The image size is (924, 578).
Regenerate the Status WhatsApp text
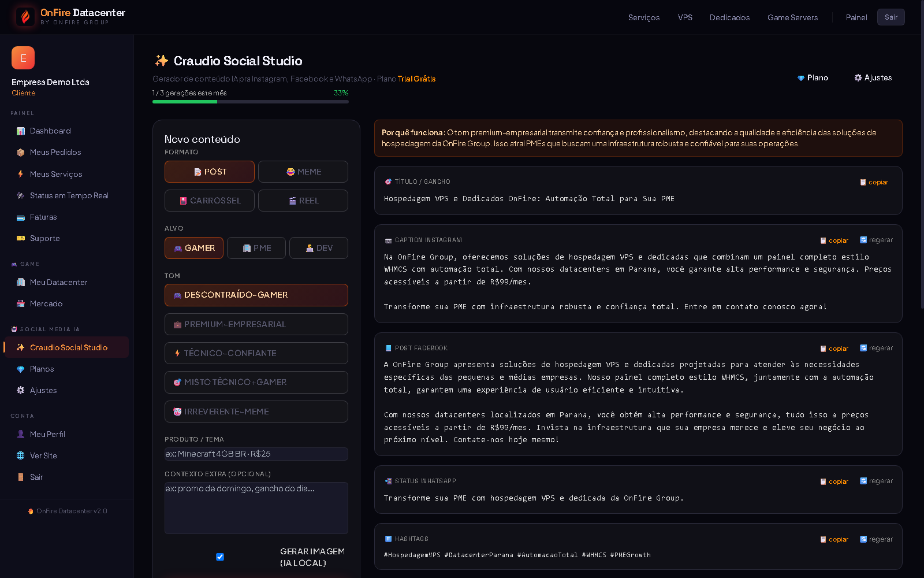876,481
